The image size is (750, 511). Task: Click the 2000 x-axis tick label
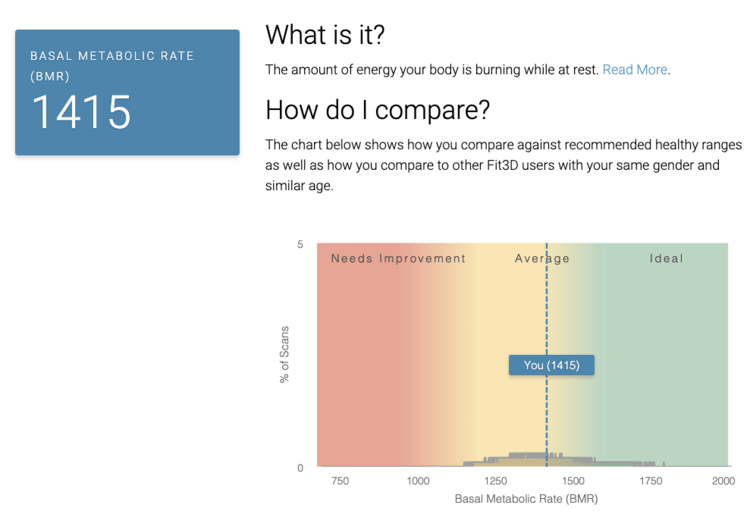[723, 481]
